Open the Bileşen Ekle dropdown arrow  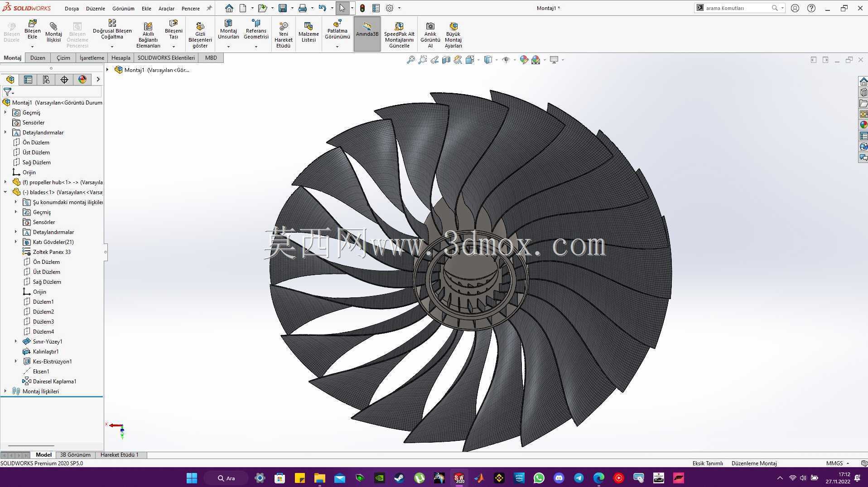point(32,47)
